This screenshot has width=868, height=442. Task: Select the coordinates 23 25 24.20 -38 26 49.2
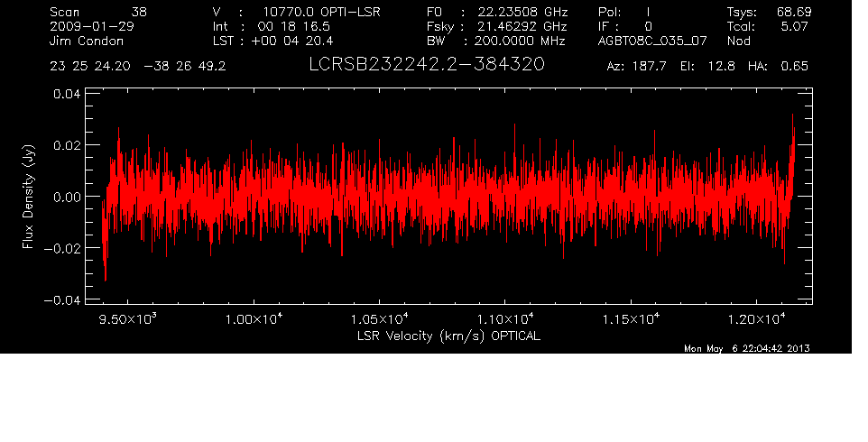tap(138, 67)
